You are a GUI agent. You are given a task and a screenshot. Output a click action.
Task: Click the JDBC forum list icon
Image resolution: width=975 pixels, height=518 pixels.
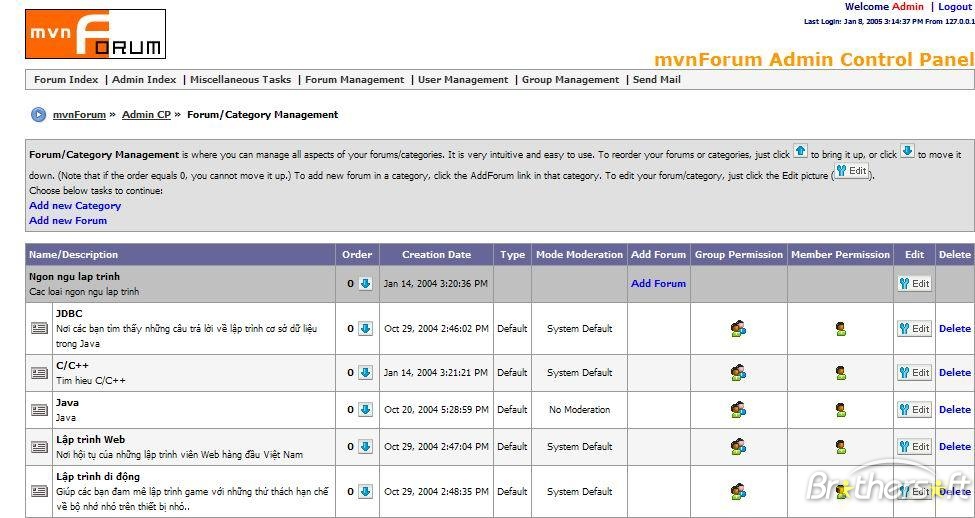pos(39,328)
